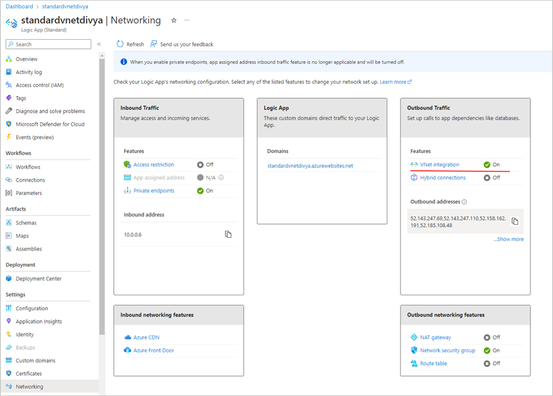Focus the sidebar Search field

click(48, 44)
